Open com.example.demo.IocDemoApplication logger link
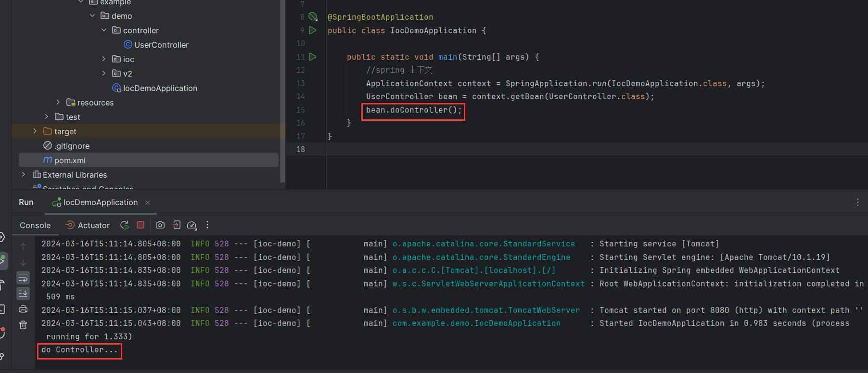This screenshot has width=868, height=373. (476, 323)
